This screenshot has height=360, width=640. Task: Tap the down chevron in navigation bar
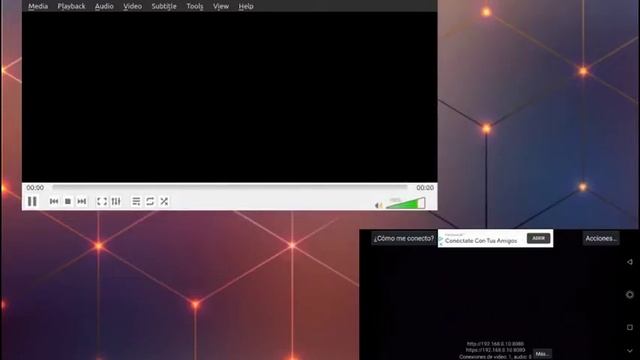point(630,351)
